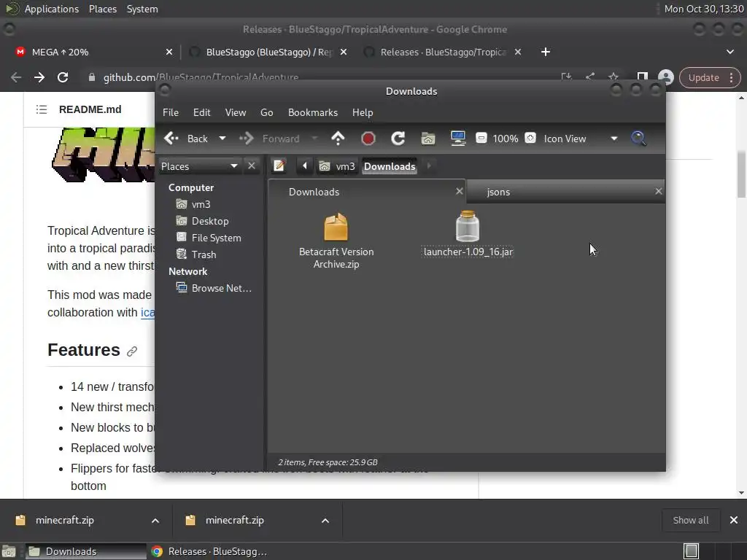Viewport: 747px width, 560px height.
Task: Open file search magnifier icon
Action: [638, 139]
